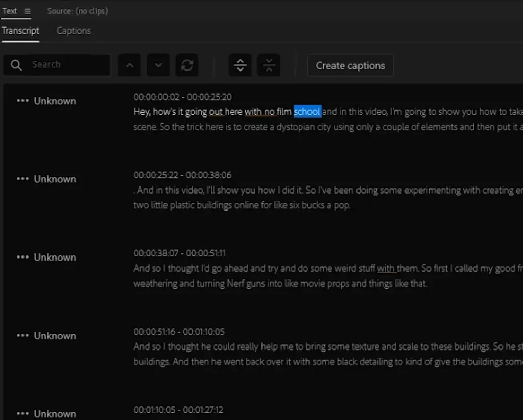Click the merge segments icon
Image resolution: width=523 pixels, height=420 pixels.
[269, 65]
